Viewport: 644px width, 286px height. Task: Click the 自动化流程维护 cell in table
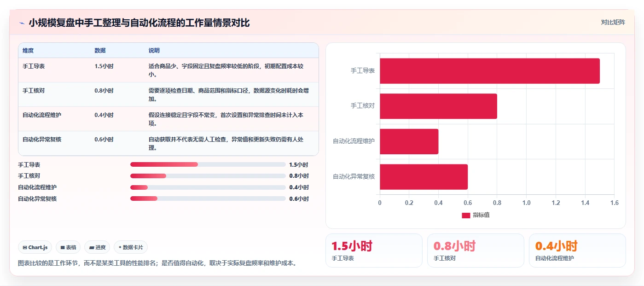point(42,115)
